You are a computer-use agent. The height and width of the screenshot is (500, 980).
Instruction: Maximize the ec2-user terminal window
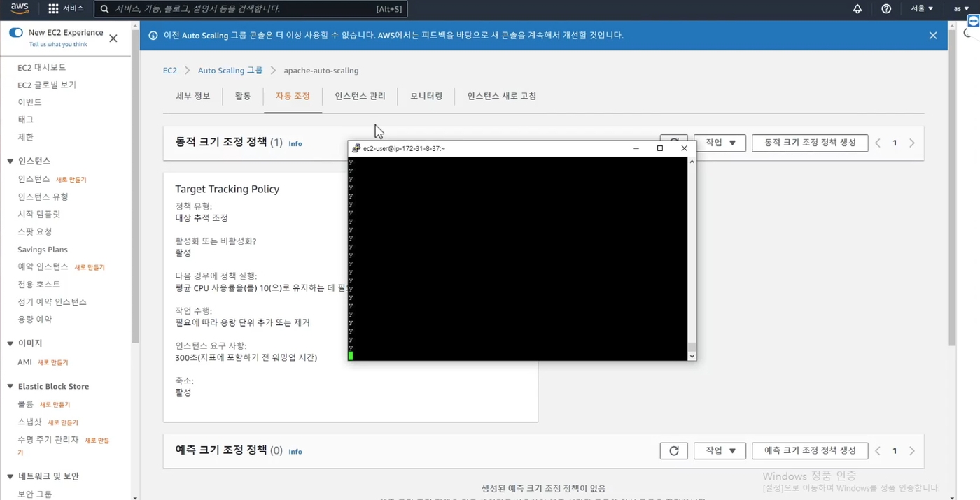pos(660,148)
